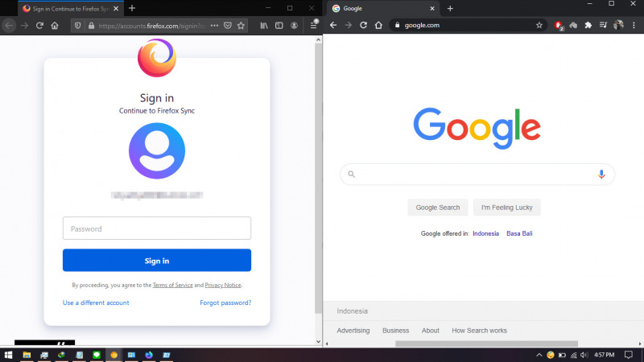Open How Search works link
This screenshot has height=362, width=644.
pos(479,331)
